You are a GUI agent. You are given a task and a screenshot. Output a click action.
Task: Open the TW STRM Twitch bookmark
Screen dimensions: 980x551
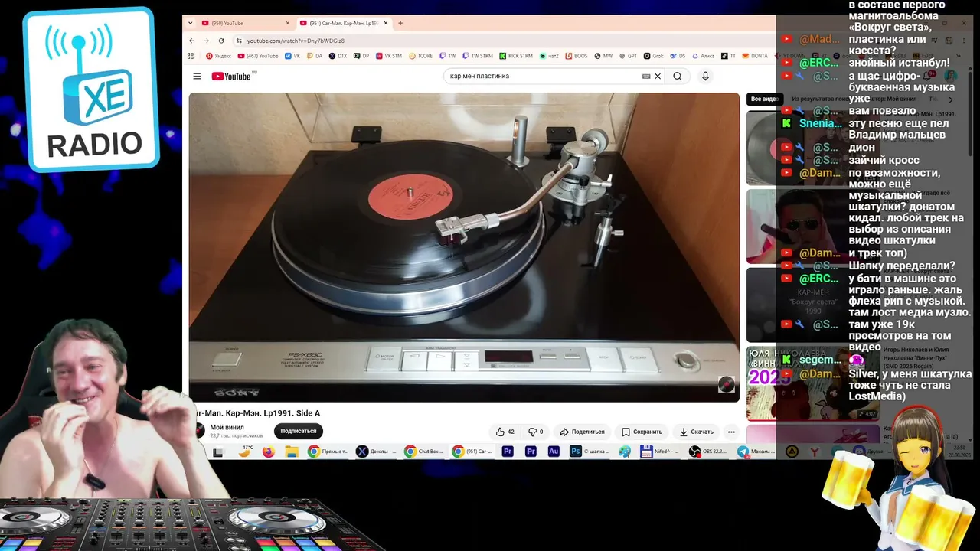(478, 56)
